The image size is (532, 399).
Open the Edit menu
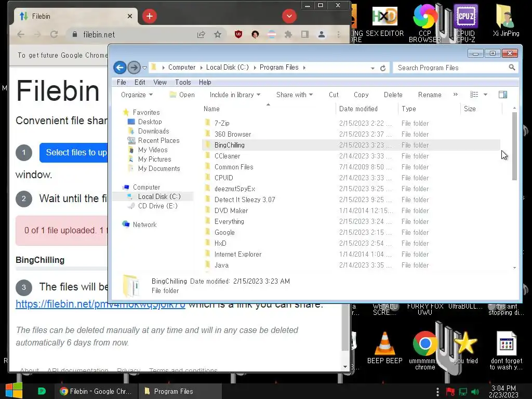(139, 82)
